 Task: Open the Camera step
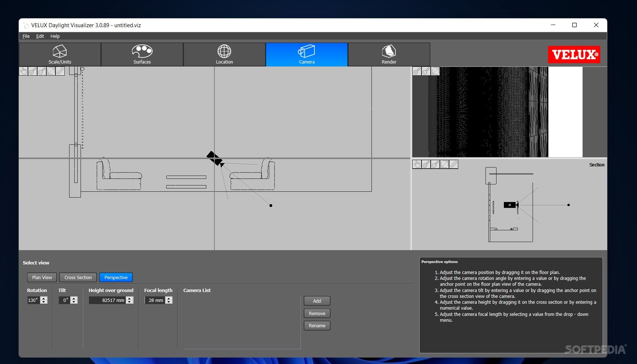coord(307,54)
